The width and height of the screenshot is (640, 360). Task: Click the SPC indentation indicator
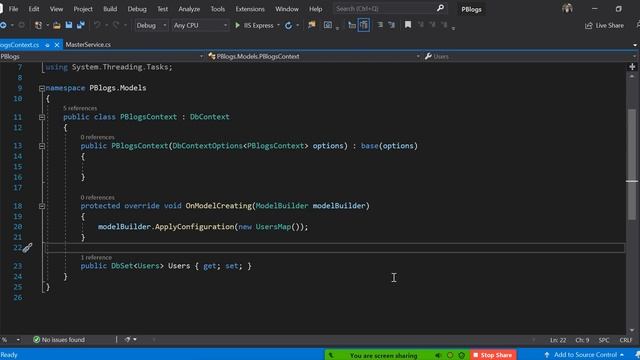[x=604, y=340]
